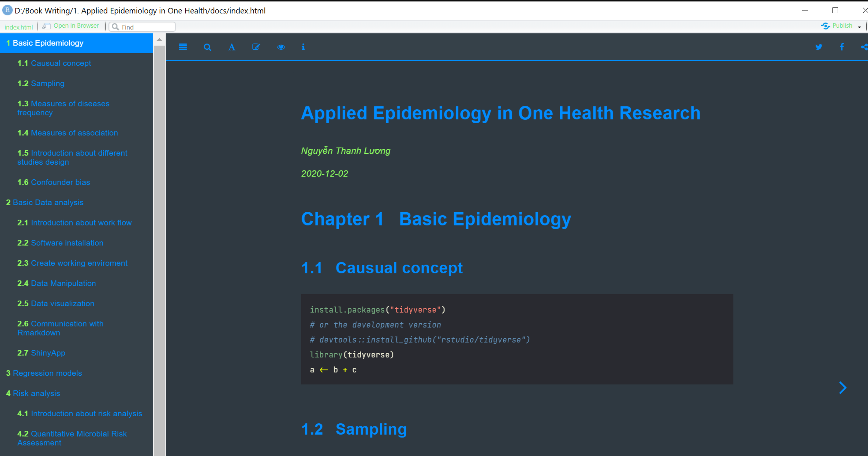Expand chapter 2 Basic Data analysis
This screenshot has height=456, width=868.
point(45,202)
